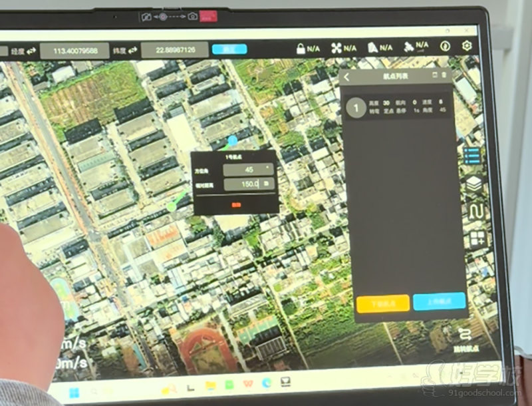Open the settings gear icon
The height and width of the screenshot is (406, 532).
(467, 45)
